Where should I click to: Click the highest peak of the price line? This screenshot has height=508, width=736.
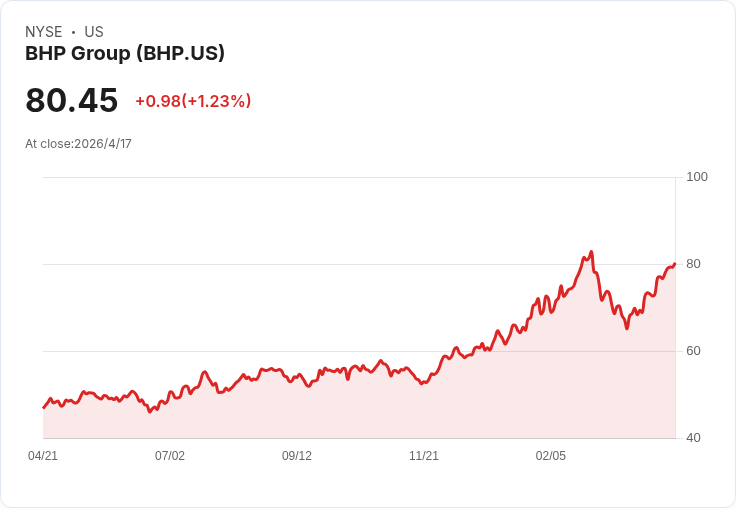592,252
